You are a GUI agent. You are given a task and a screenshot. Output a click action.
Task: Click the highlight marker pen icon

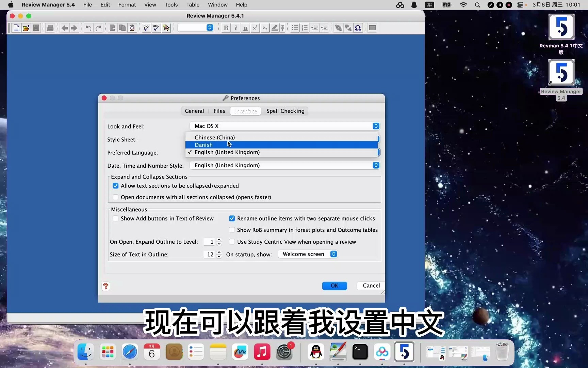click(x=275, y=28)
